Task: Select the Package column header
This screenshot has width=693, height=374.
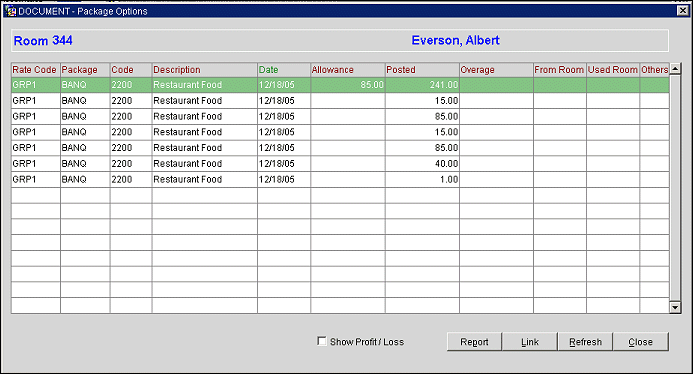Action: 85,70
